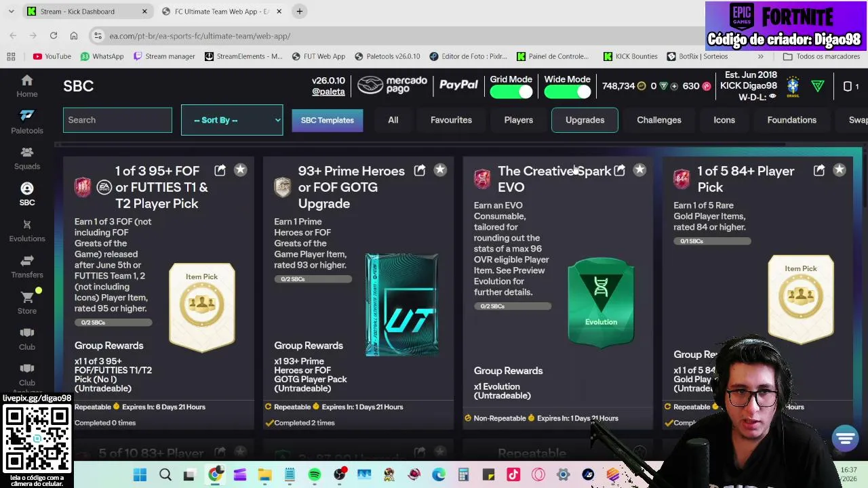The width and height of the screenshot is (868, 488).
Task: Select the SBC sidebar icon
Action: pos(27,194)
